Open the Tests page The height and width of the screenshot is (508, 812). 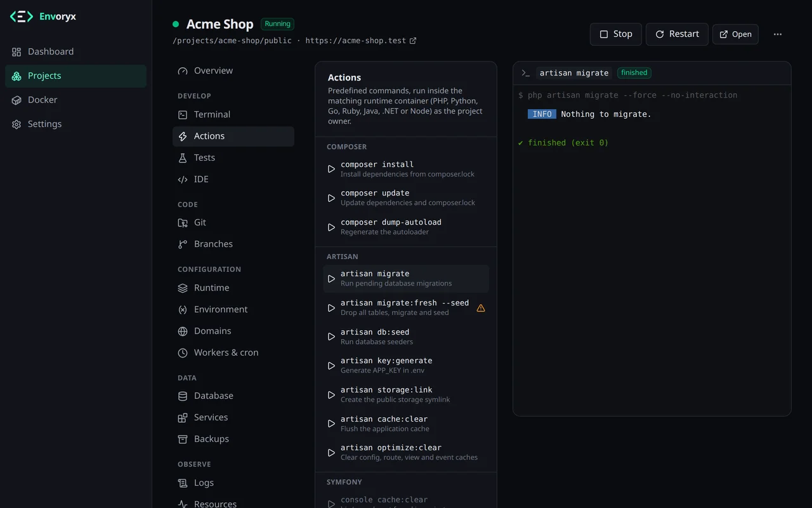coord(233,157)
